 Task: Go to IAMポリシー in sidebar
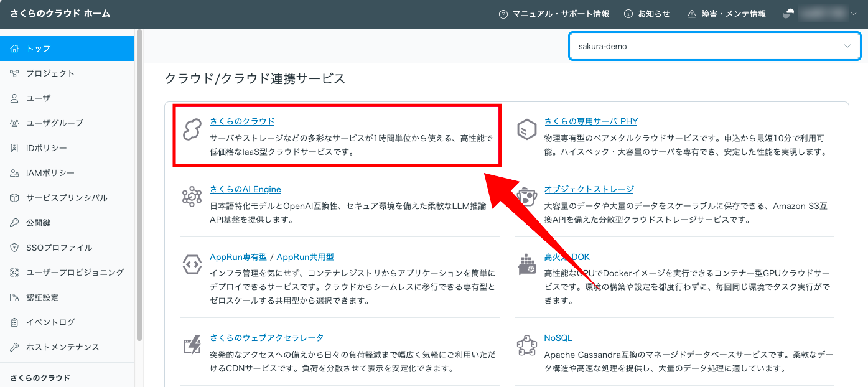[x=50, y=173]
